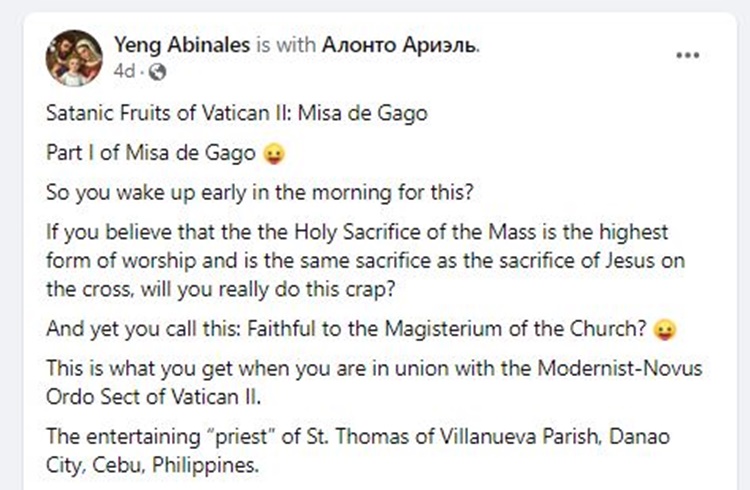Viewport: 750px width, 490px height.
Task: Open Yeng Abinales profile picture
Action: (74, 58)
